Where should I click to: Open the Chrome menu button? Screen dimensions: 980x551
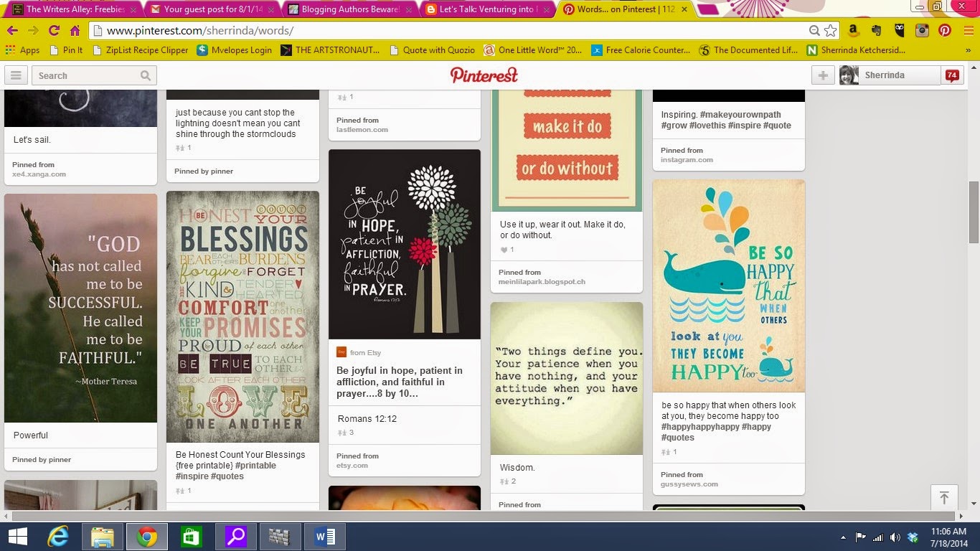[x=967, y=31]
